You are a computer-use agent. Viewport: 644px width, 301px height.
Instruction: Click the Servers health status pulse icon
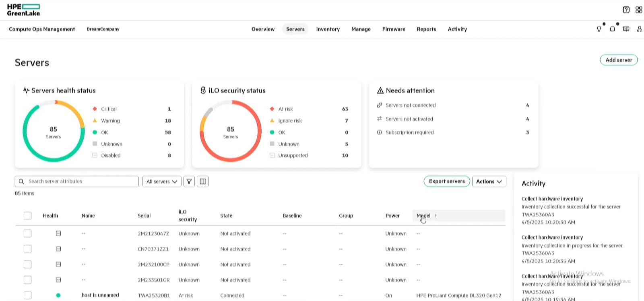[x=26, y=91]
